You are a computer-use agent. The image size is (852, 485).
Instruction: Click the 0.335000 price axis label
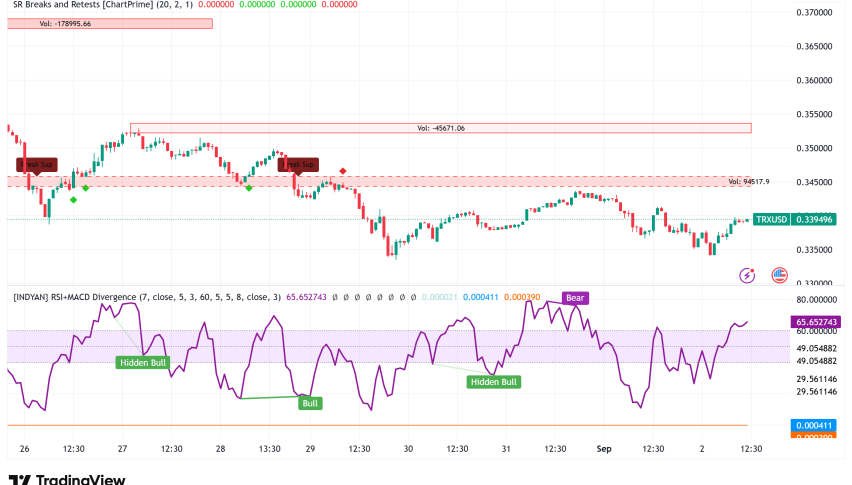[814, 250]
